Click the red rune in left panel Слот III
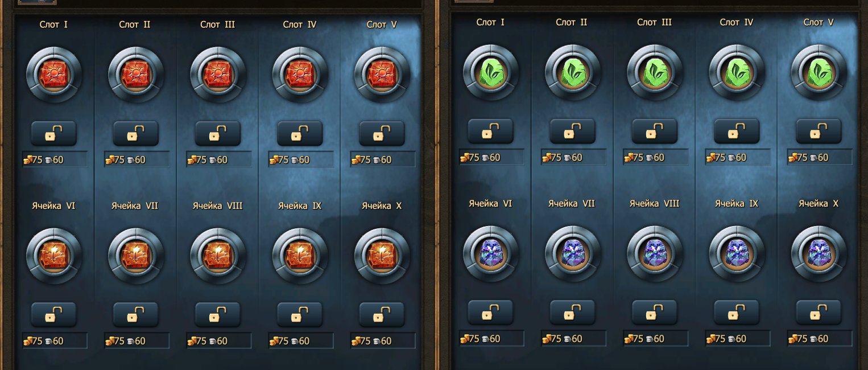Image resolution: width=868 pixels, height=370 pixels. (x=218, y=75)
